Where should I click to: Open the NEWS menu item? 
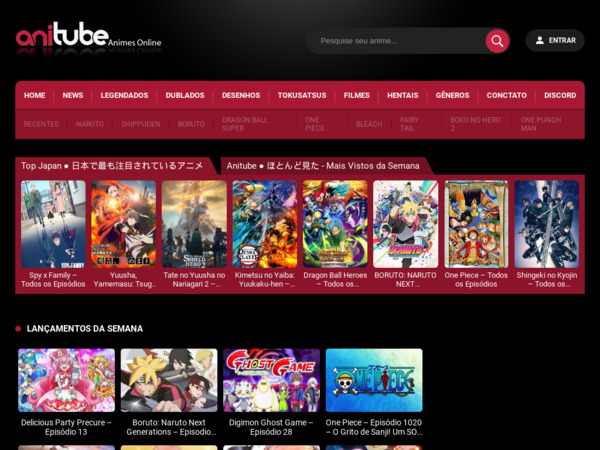73,95
